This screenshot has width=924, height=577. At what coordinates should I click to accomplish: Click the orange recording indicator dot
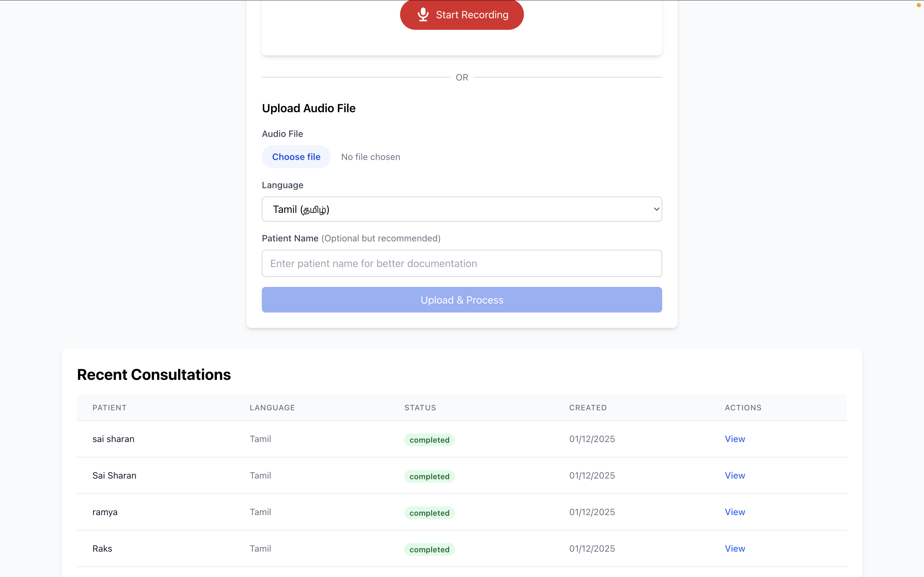tap(919, 5)
